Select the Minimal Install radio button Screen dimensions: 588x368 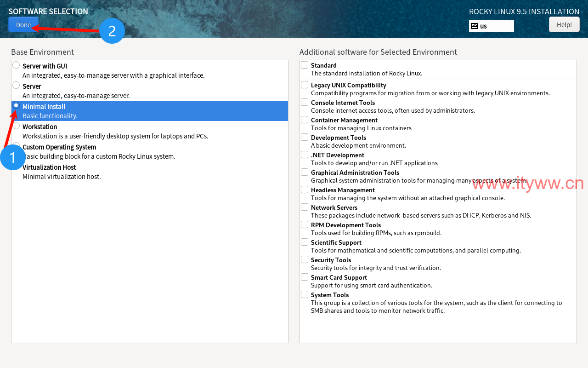pos(16,105)
